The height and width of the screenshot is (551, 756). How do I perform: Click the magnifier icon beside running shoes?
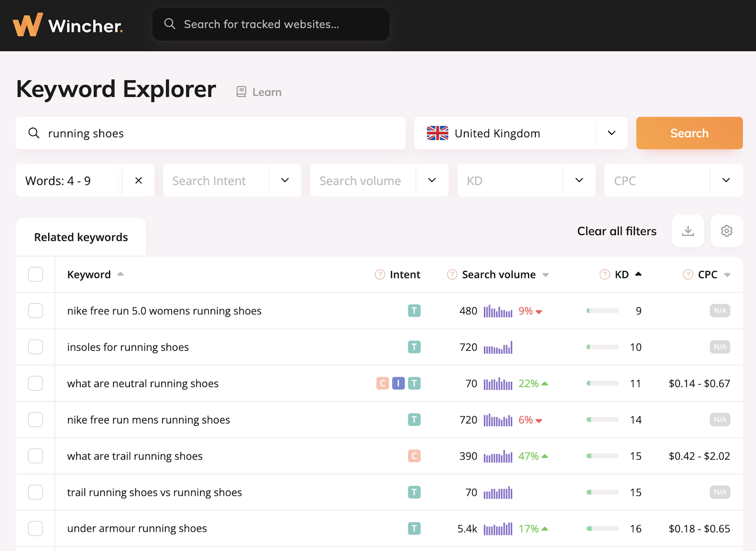pyautogui.click(x=34, y=133)
